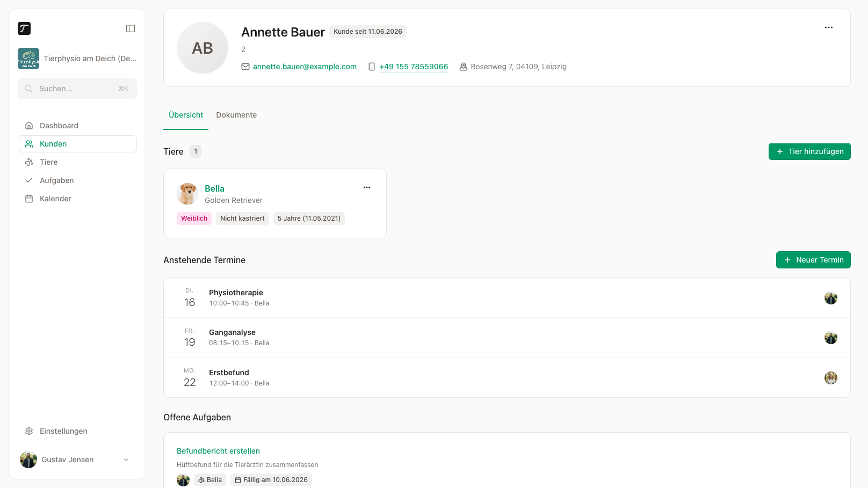Image resolution: width=868 pixels, height=488 pixels.
Task: Open Aufgaben in the sidebar
Action: point(77,180)
